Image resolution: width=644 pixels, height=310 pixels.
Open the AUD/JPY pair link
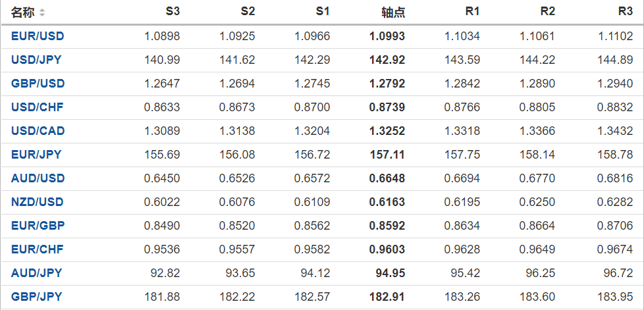tap(36, 273)
